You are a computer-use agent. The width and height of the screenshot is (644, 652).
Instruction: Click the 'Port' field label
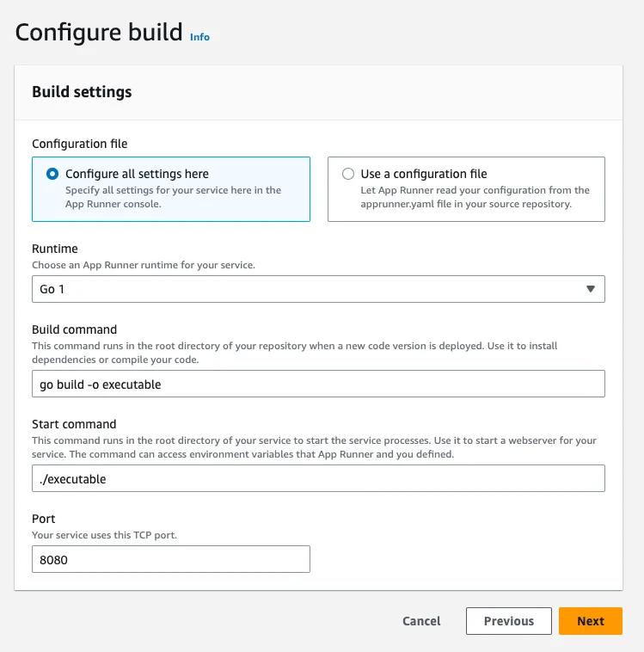pos(44,519)
